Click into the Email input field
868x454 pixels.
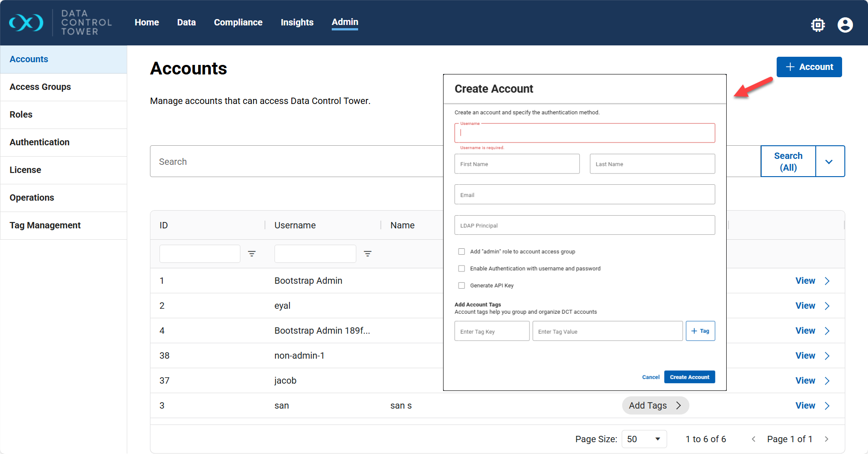coord(584,195)
